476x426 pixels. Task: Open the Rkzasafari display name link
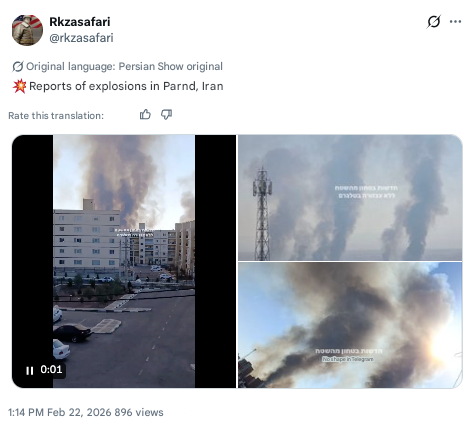click(x=80, y=22)
